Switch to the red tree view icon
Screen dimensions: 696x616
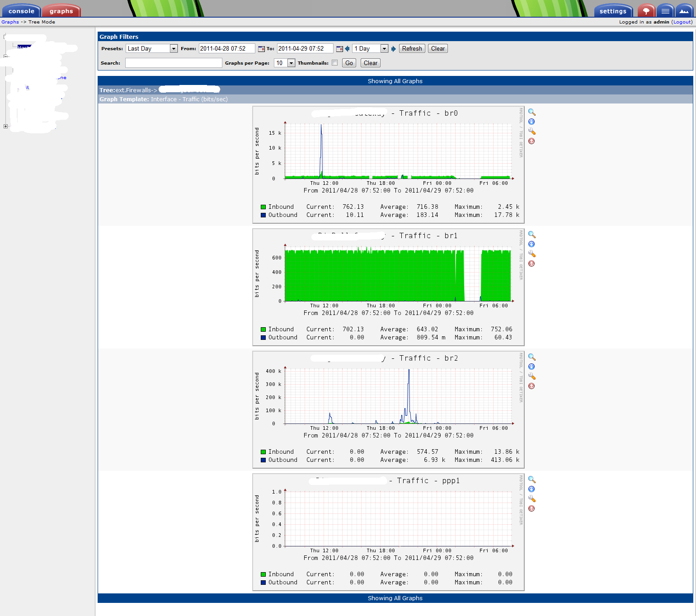coord(646,11)
